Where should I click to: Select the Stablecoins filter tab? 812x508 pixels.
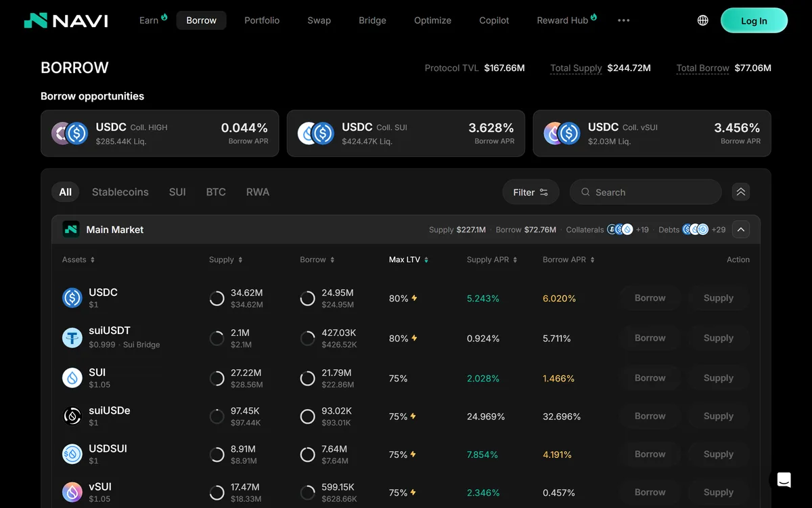[120, 192]
